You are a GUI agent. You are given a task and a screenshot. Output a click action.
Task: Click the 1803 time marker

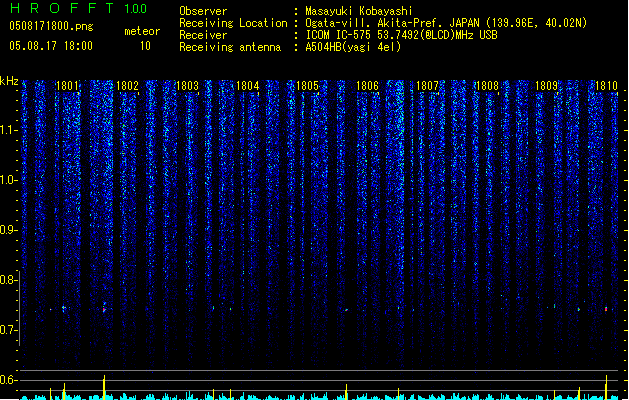(x=187, y=86)
